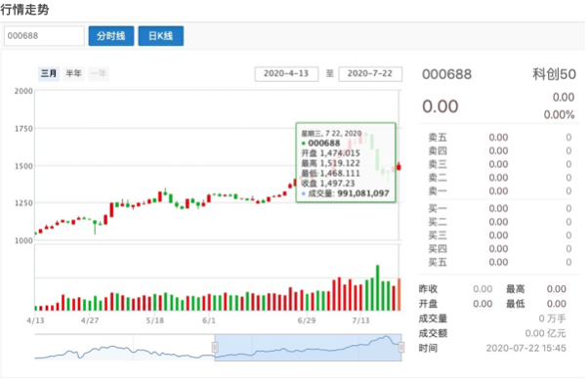Click the last red candlestick near 1500

399,166
